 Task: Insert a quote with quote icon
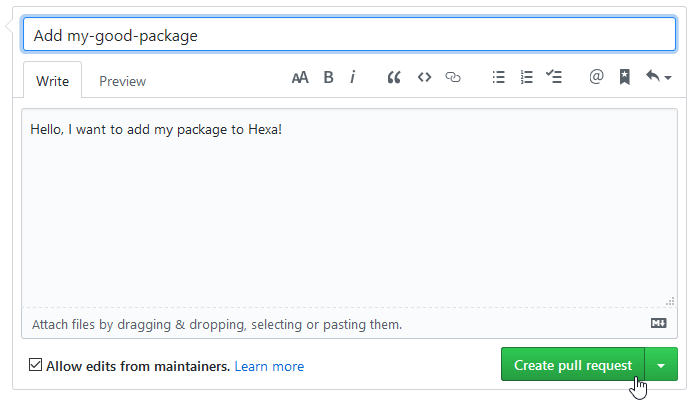coord(394,77)
